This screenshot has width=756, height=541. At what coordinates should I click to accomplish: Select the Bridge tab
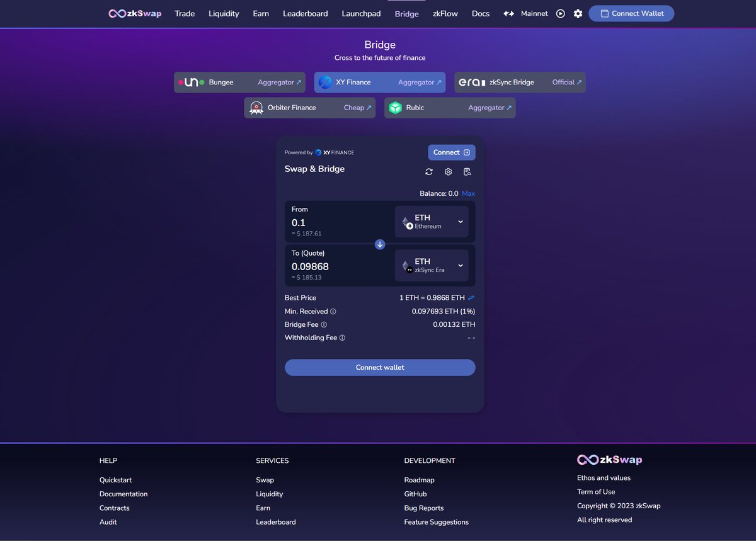[407, 14]
